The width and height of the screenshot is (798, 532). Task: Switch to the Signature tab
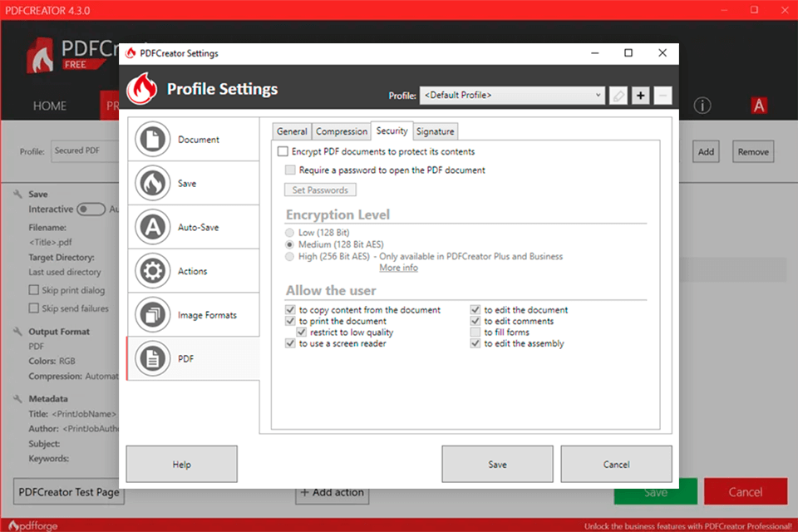click(x=435, y=131)
